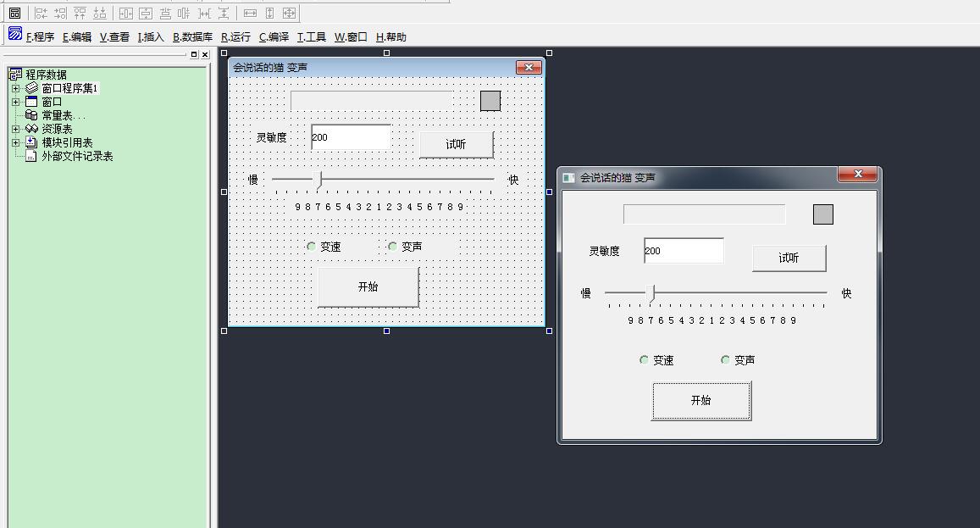Click the make-same-size toolbar icon
This screenshot has height=528, width=980.
pyautogui.click(x=289, y=13)
